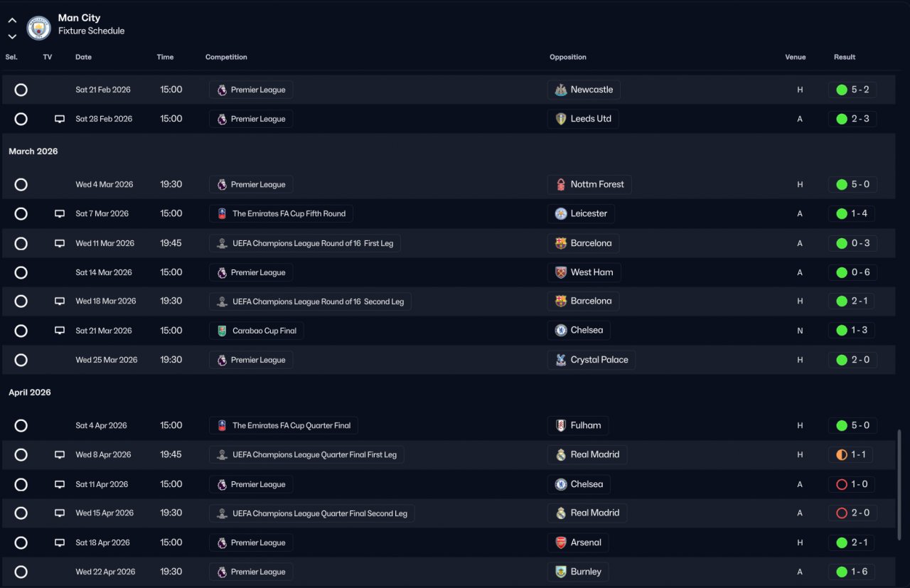Click the TV icon on Sat 7 Mar 2026

(x=60, y=214)
